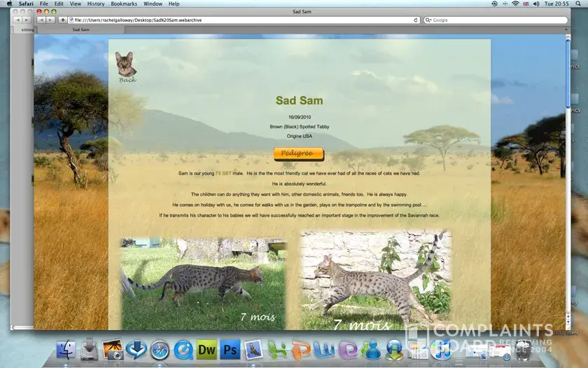The height and width of the screenshot is (368, 588).
Task: Click the Safari compass dock icon
Action: [x=160, y=348]
